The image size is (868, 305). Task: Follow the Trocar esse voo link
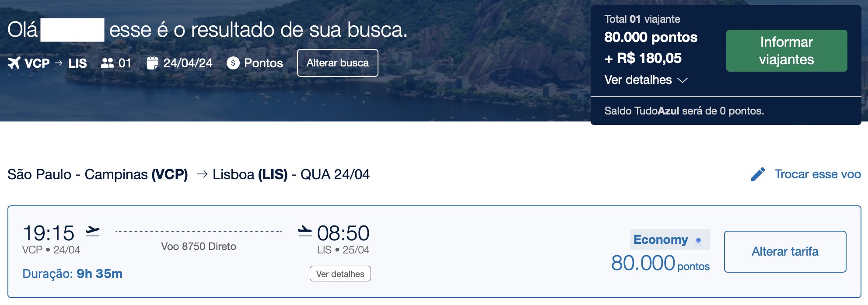[x=817, y=174]
